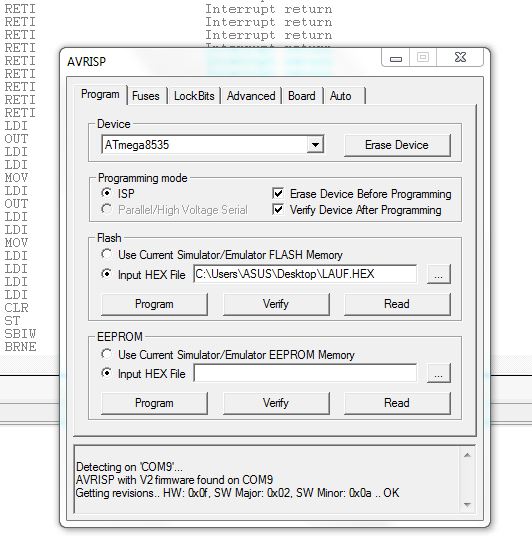Screen dimensions: 532x545
Task: Select the Advanced tab
Action: click(251, 96)
